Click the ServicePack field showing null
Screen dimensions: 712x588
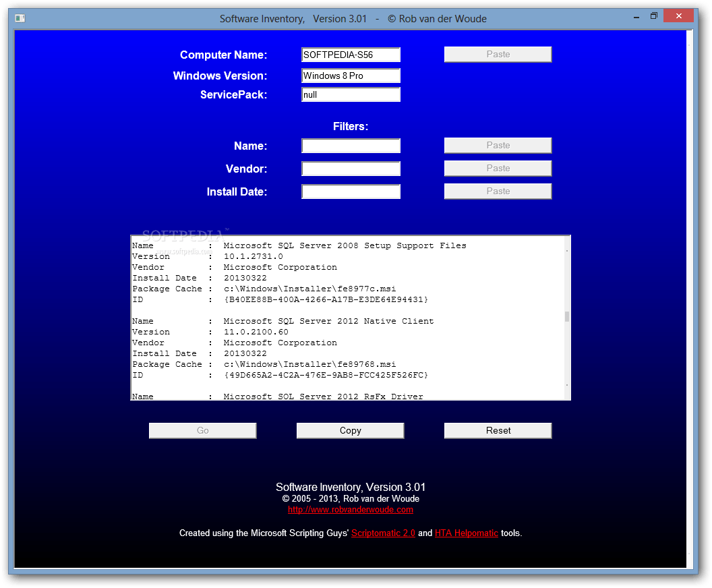[351, 95]
